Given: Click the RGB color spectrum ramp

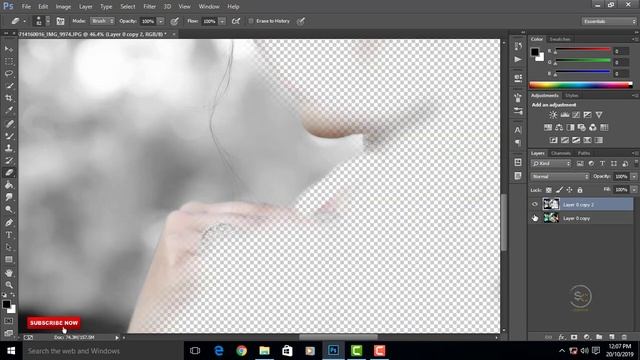Looking at the screenshot, I should click(580, 85).
